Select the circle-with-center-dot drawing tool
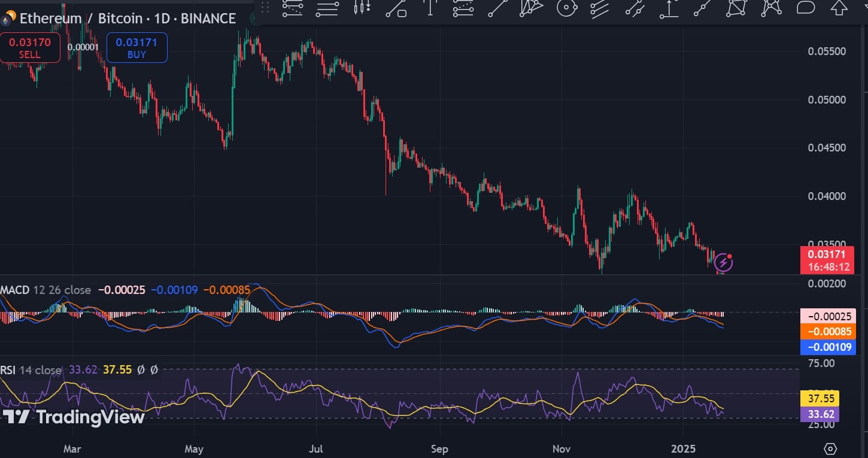 tap(566, 8)
